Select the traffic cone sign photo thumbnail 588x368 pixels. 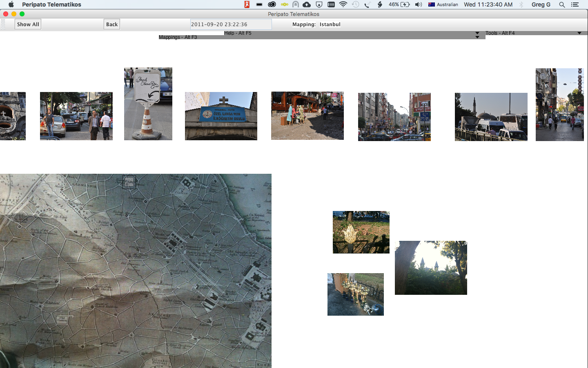[148, 104]
